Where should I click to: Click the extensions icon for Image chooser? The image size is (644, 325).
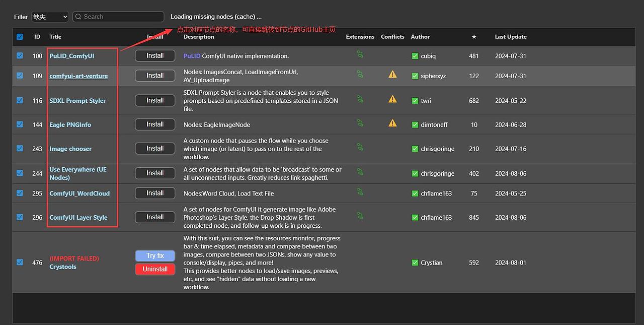(x=360, y=147)
